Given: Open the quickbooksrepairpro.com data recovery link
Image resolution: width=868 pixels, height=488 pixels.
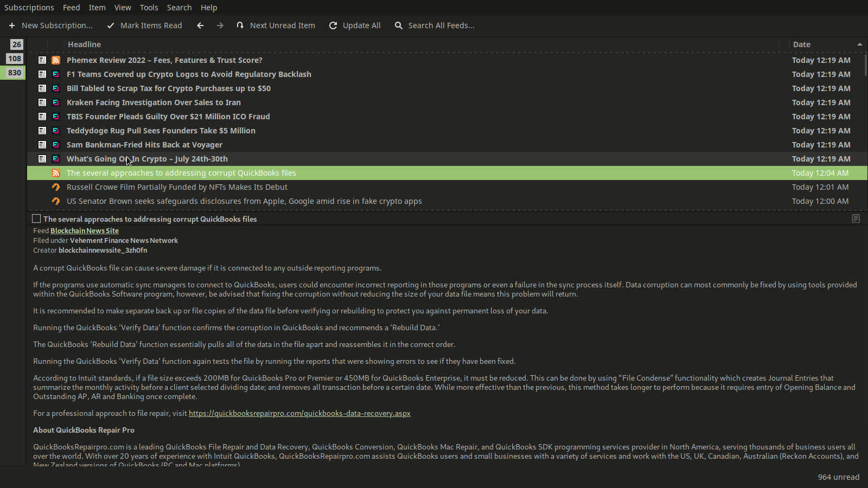Looking at the screenshot, I should 299,413.
